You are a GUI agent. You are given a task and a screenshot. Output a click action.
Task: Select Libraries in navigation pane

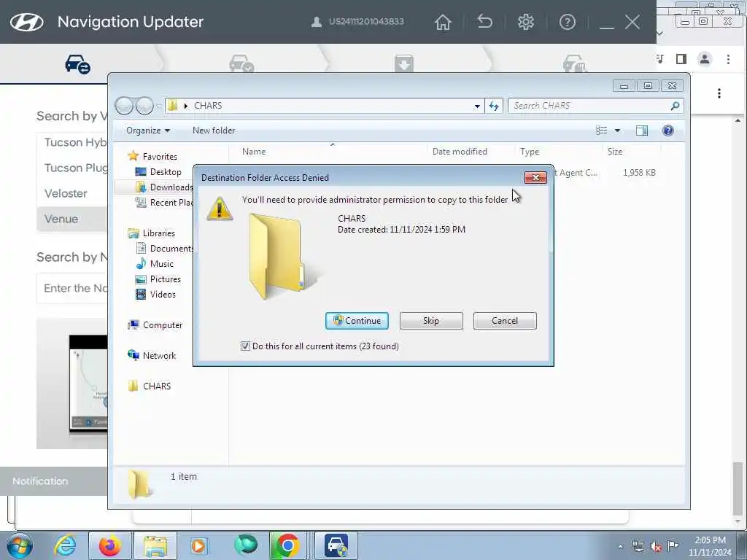pos(152,233)
